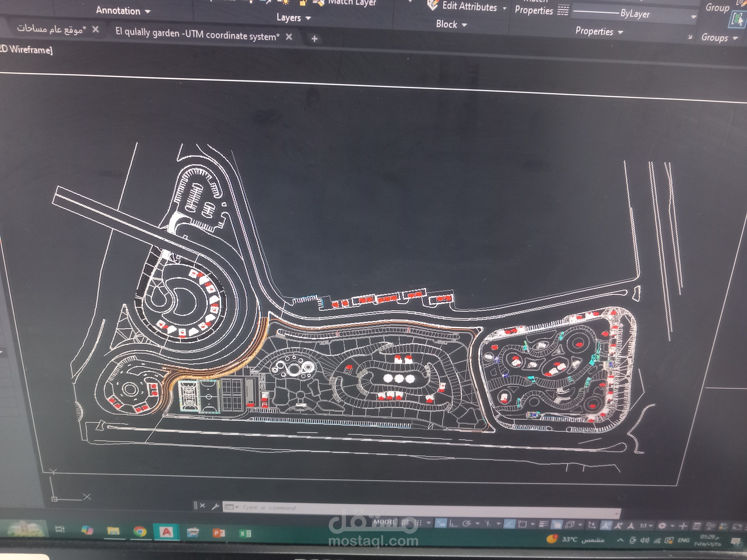
Task: Close the El qulally garden drawing tab
Action: tap(289, 37)
